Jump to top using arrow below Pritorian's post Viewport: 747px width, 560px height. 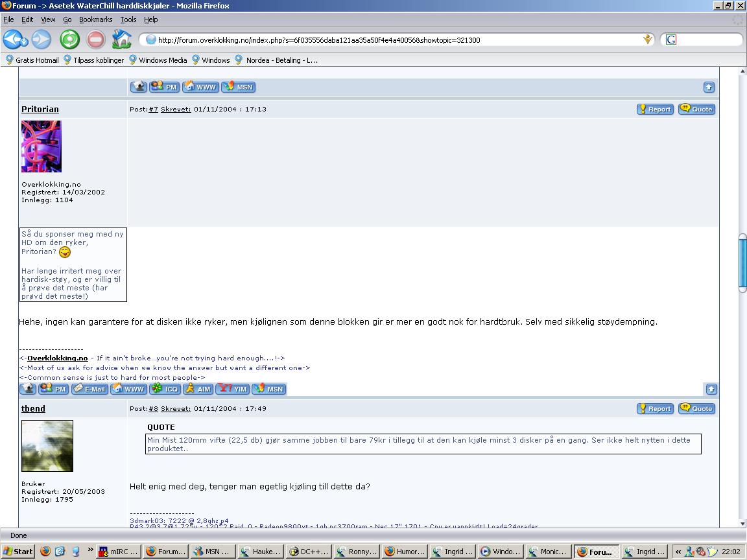[711, 389]
